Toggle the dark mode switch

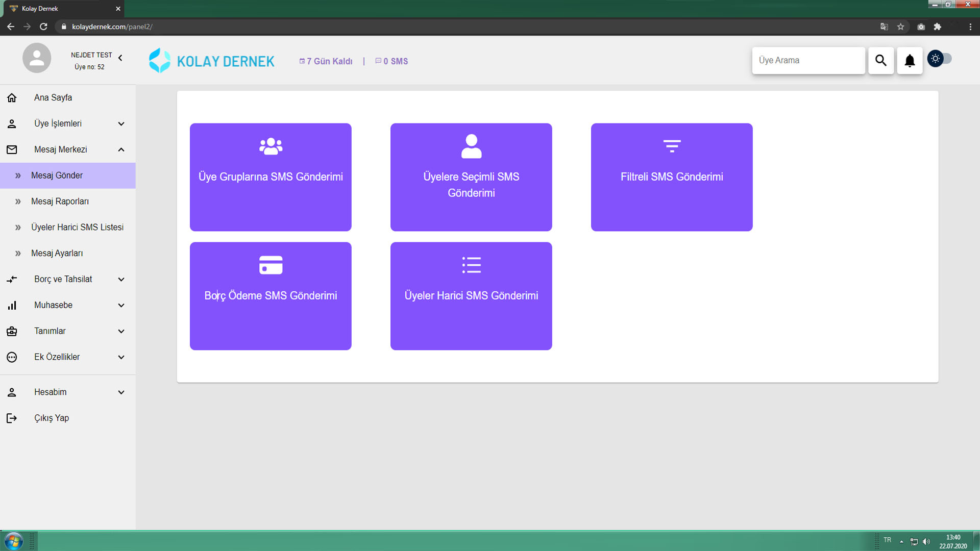tap(940, 59)
